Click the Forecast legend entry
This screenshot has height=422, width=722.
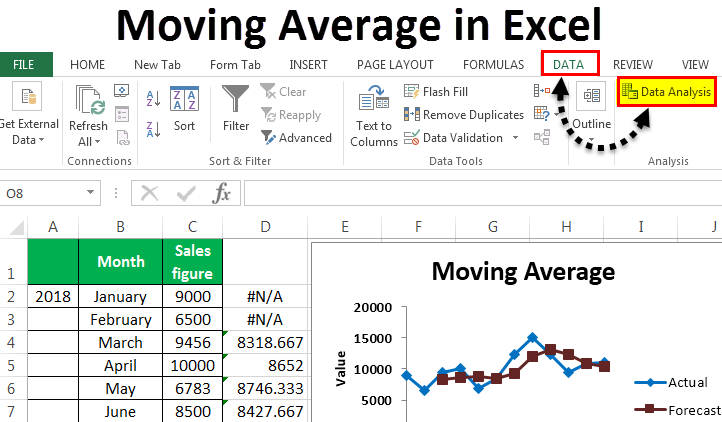pos(677,410)
